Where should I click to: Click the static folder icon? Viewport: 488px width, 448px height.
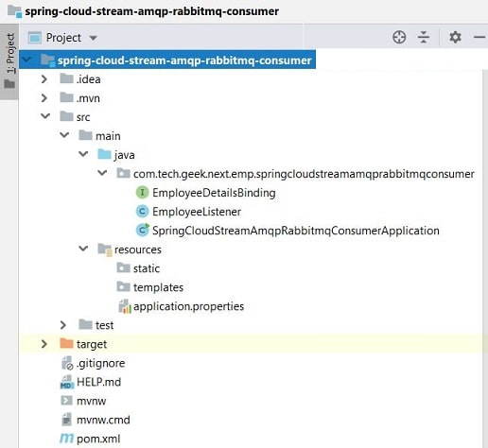[x=123, y=267]
